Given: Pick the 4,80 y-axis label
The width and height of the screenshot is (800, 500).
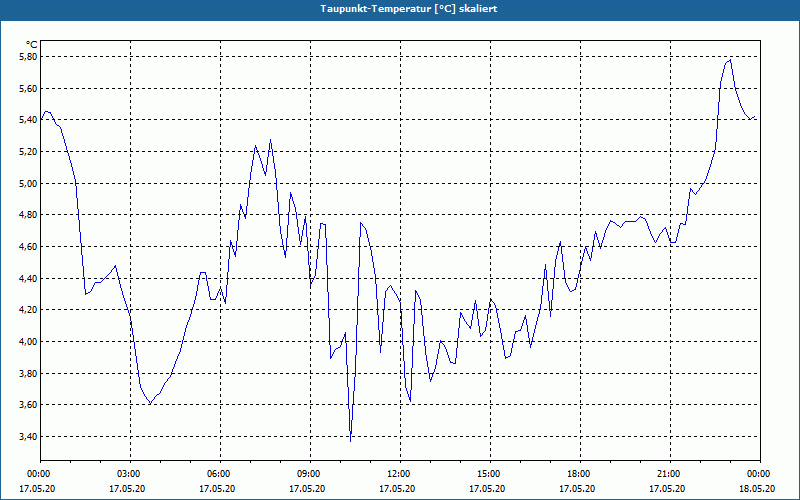Looking at the screenshot, I should (x=28, y=215).
